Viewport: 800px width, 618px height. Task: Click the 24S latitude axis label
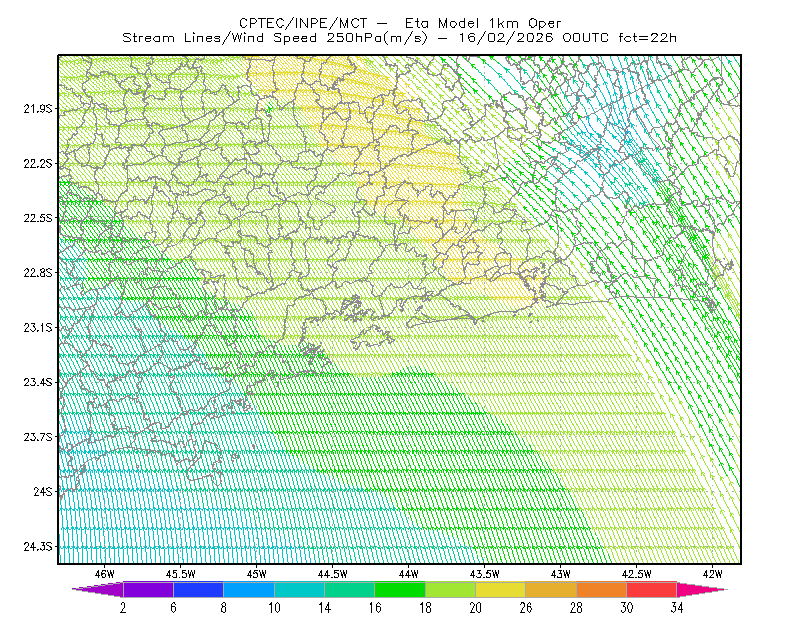[x=43, y=491]
